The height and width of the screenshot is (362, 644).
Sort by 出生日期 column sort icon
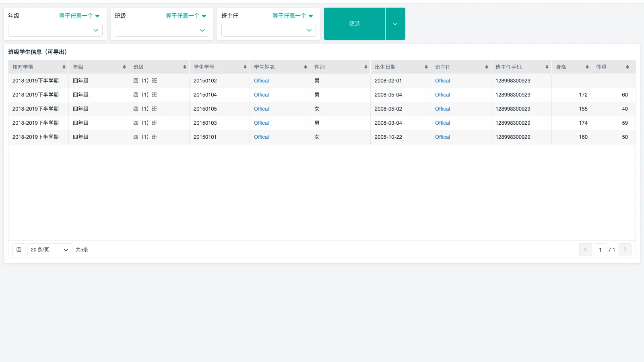click(426, 67)
